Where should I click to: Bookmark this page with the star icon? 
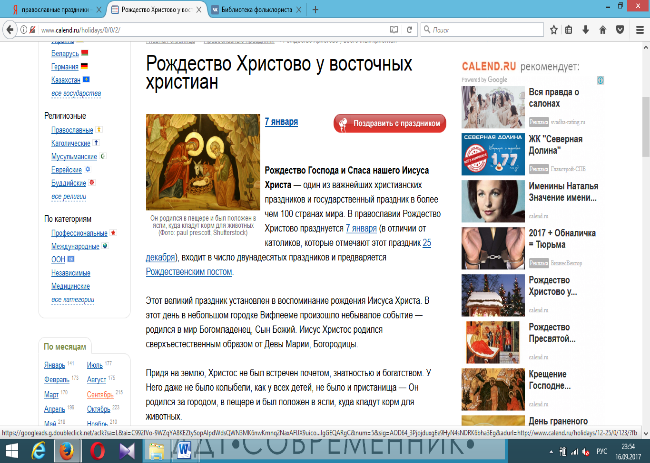tap(553, 29)
